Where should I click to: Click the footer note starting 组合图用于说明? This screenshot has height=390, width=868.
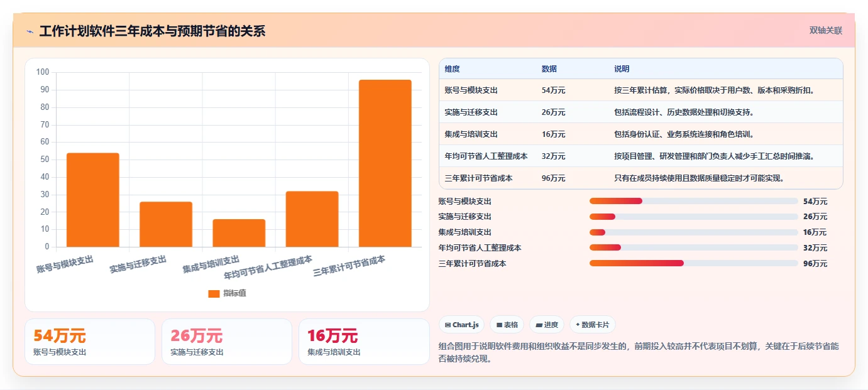[639, 353]
